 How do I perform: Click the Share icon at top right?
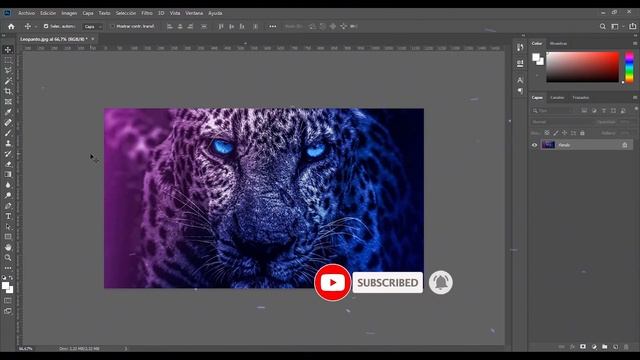point(632,27)
